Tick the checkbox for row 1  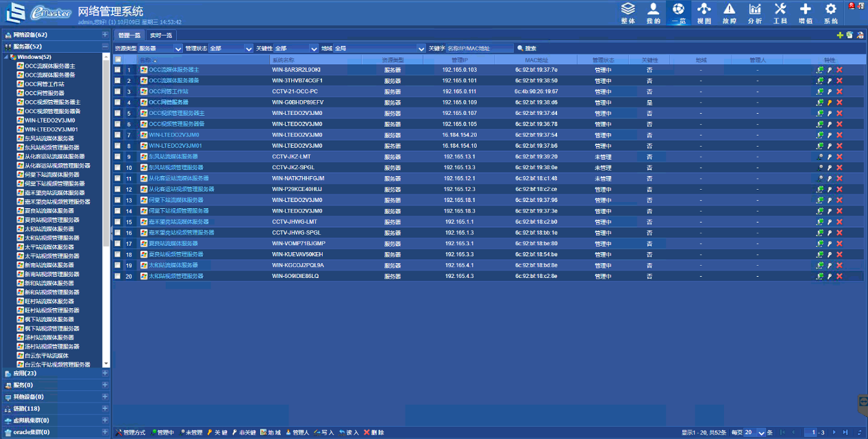click(118, 70)
